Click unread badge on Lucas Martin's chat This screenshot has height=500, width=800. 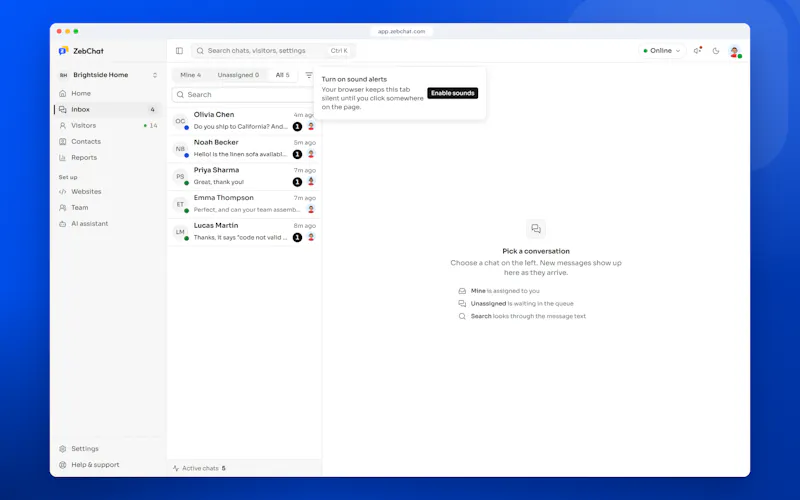297,237
